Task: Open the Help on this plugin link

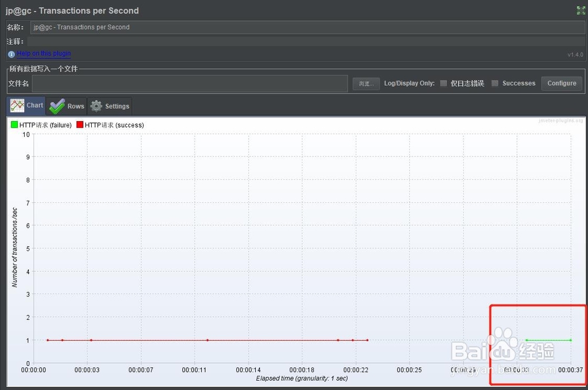Action: tap(44, 54)
